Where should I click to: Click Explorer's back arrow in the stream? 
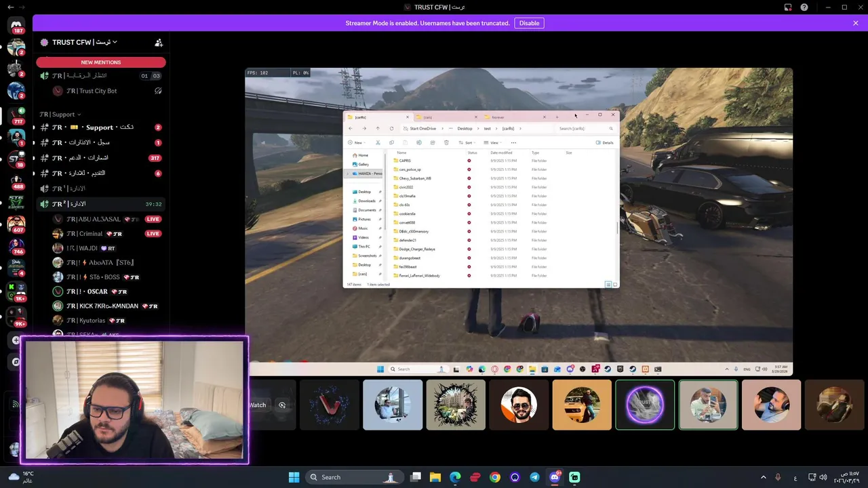pyautogui.click(x=351, y=129)
